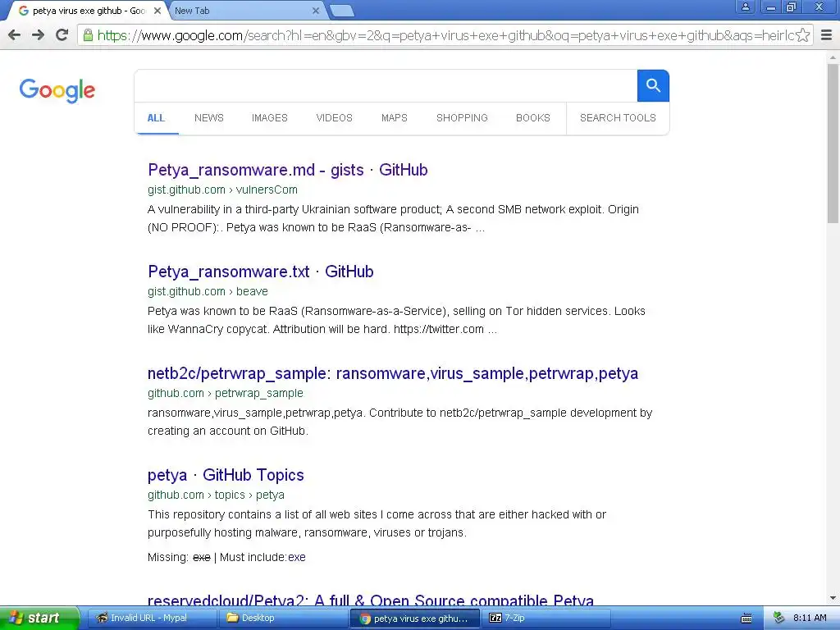Click the 8:11 AM clock
840x630 pixels.
tap(810, 619)
